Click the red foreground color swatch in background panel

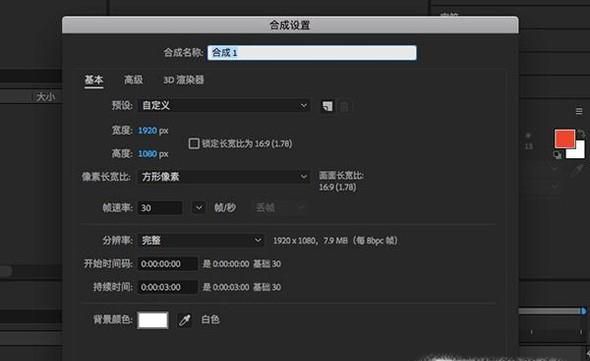coord(564,139)
